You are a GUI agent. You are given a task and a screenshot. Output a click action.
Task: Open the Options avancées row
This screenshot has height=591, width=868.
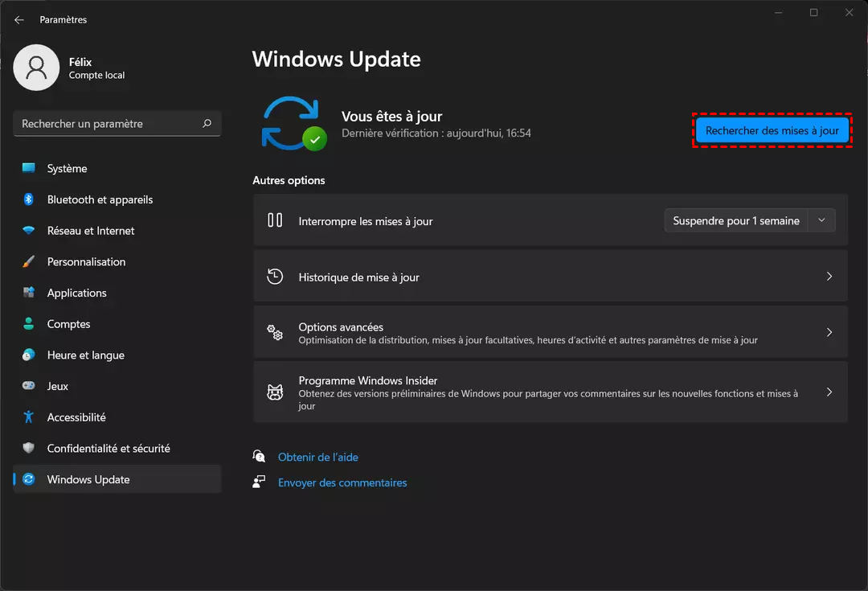pyautogui.click(x=551, y=332)
